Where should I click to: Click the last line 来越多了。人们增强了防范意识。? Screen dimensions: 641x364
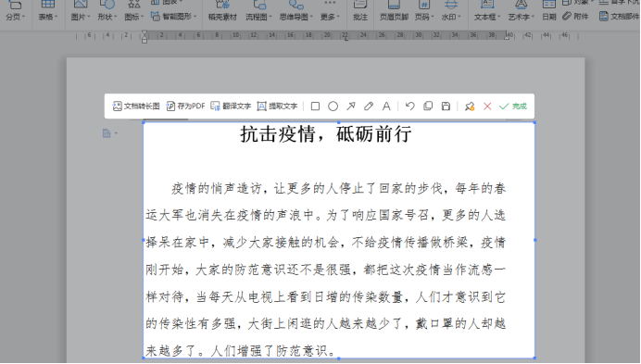click(241, 350)
